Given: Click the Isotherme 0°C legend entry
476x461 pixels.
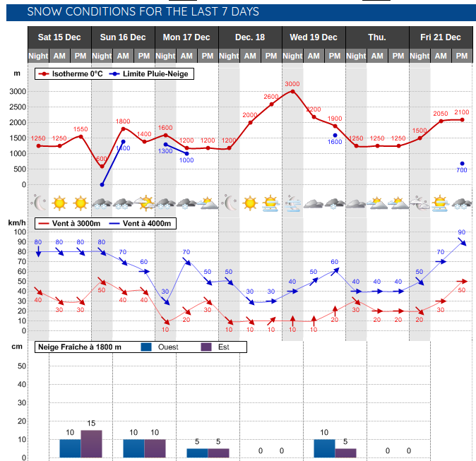Looking at the screenshot, I should pyautogui.click(x=71, y=73).
